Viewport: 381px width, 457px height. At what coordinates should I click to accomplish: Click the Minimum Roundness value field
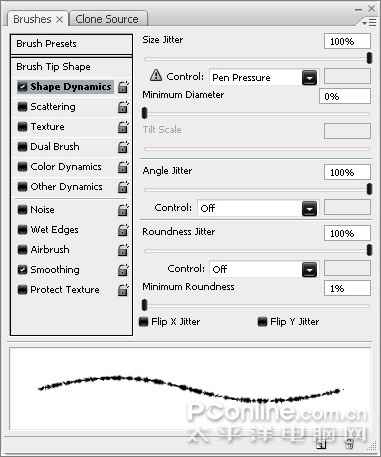pyautogui.click(x=347, y=288)
